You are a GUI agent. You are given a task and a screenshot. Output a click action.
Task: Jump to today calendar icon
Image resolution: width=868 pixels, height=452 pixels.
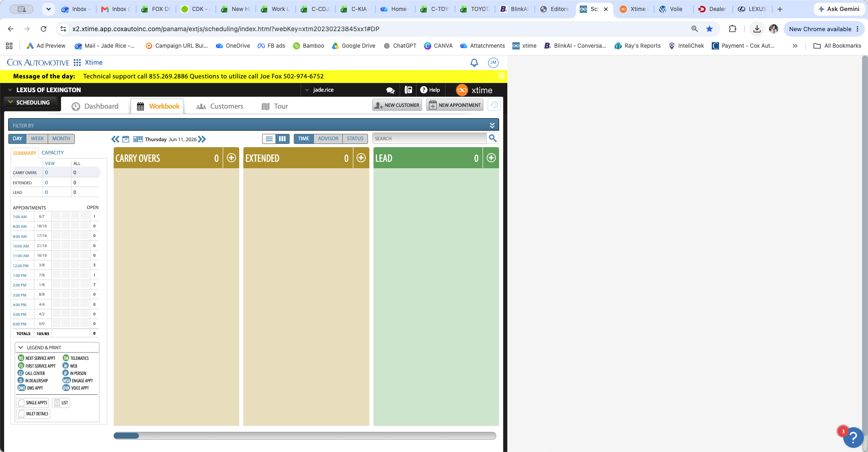[126, 139]
